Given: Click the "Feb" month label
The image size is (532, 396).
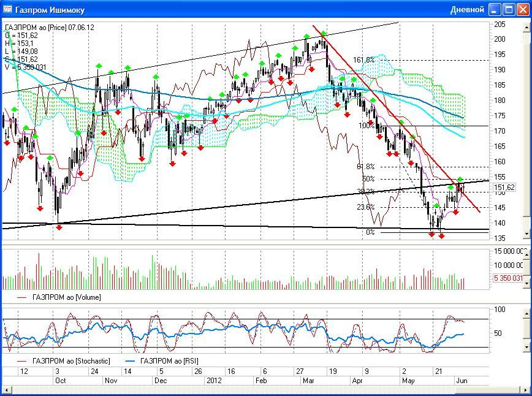Looking at the screenshot, I should [261, 381].
